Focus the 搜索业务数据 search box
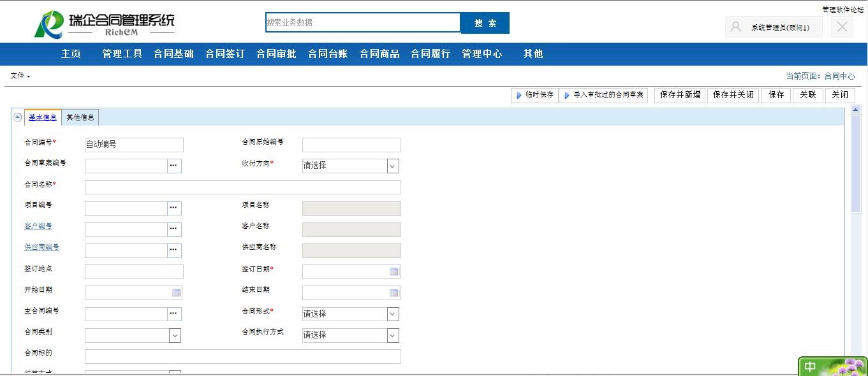This screenshot has width=868, height=376. click(x=363, y=23)
